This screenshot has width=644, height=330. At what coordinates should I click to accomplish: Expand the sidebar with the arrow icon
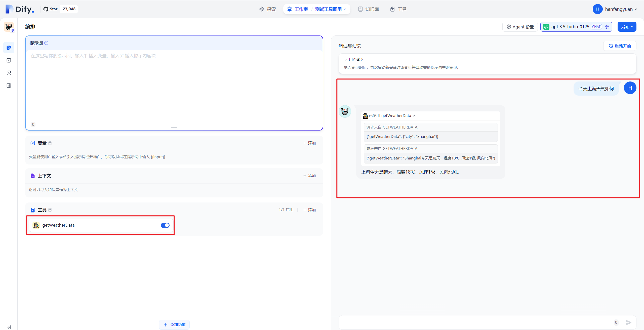[x=9, y=327]
